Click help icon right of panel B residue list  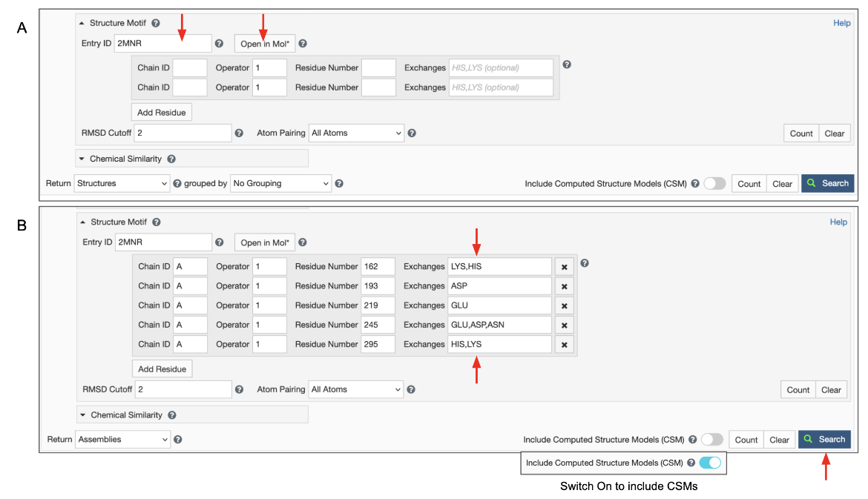[585, 263]
